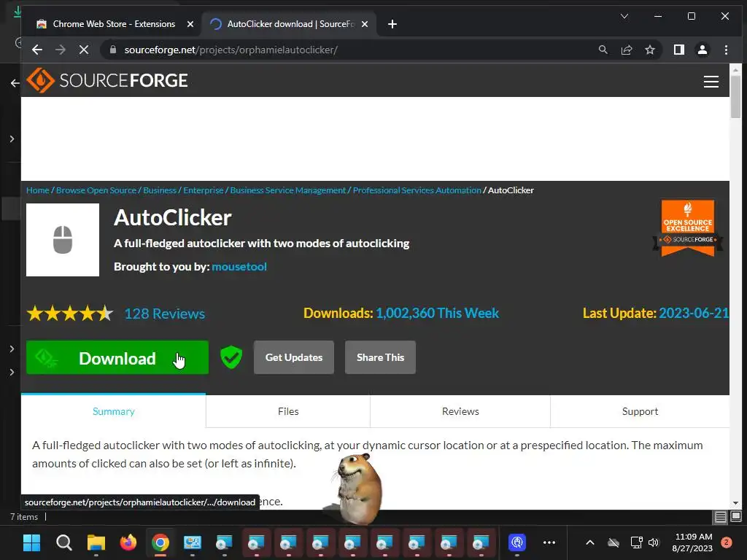This screenshot has height=560, width=747.
Task: Launch Firefox from the taskbar
Action: pos(128,542)
